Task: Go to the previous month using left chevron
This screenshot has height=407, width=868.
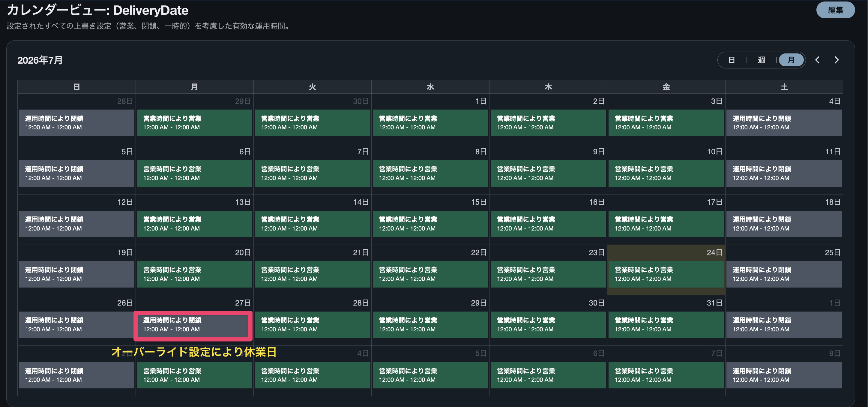Action: (x=817, y=60)
